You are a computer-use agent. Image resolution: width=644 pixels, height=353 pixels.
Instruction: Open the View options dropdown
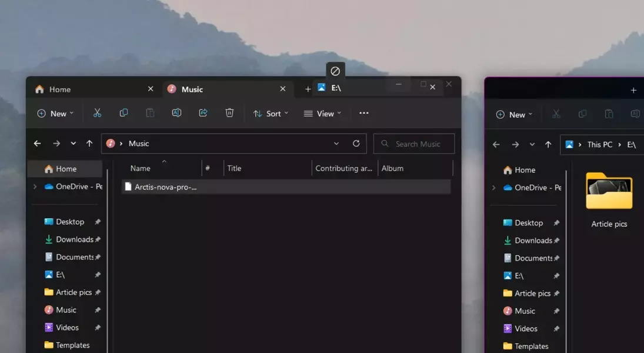point(322,114)
